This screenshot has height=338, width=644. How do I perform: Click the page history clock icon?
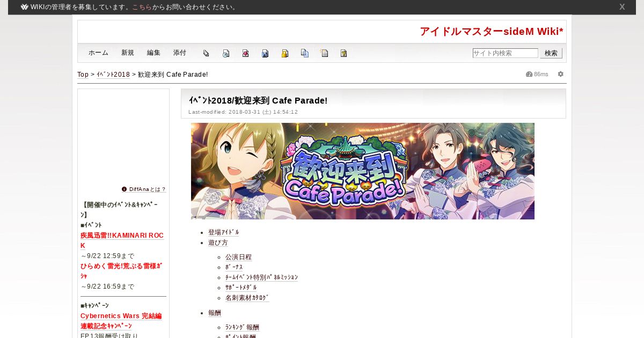(x=226, y=53)
